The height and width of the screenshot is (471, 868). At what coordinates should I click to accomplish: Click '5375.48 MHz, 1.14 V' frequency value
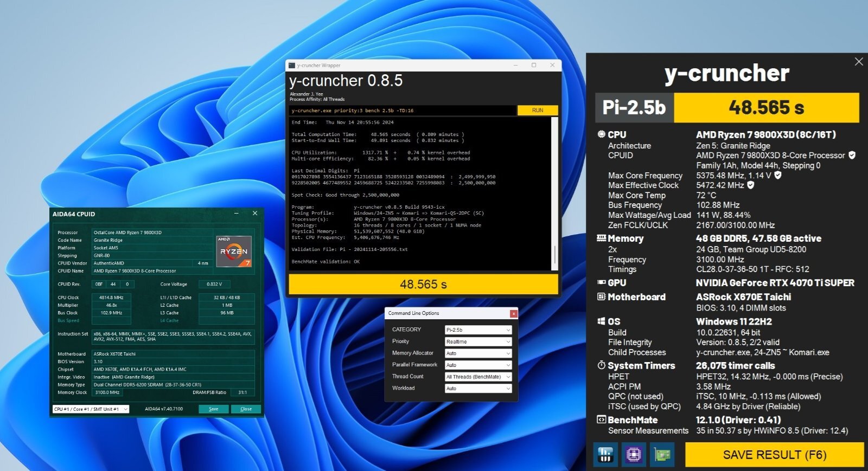[733, 175]
